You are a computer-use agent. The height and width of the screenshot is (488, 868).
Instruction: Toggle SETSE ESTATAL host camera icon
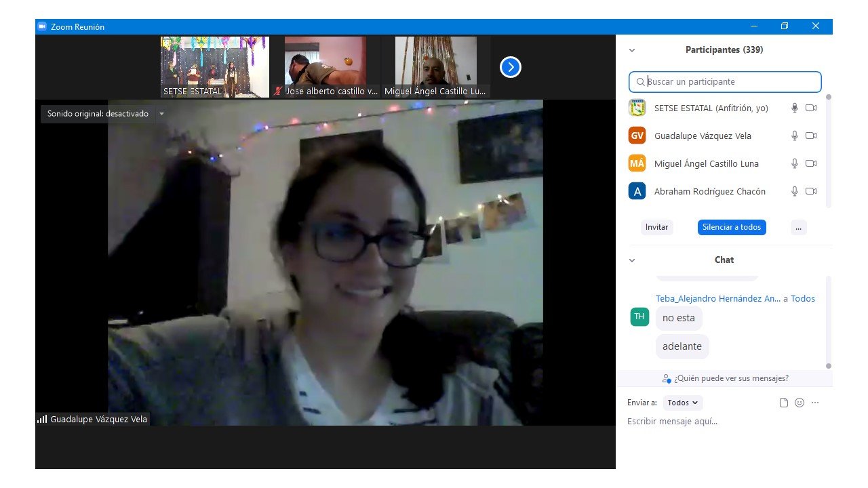click(811, 108)
